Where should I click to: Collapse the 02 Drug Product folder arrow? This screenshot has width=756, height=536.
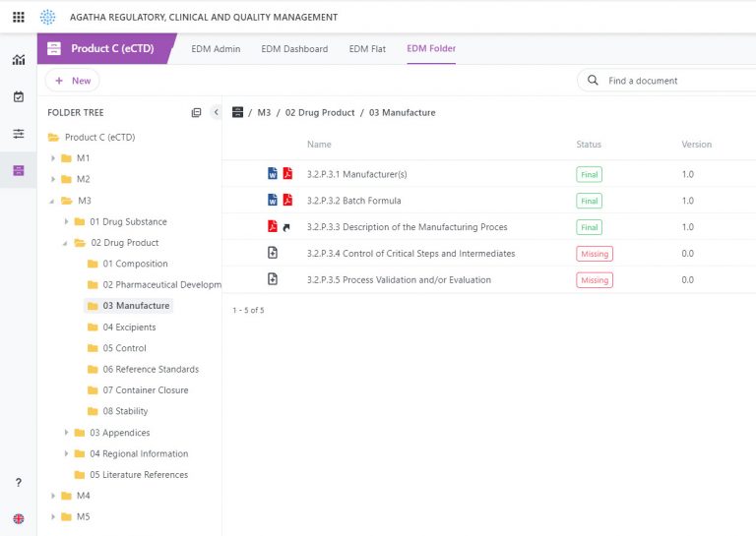click(66, 243)
